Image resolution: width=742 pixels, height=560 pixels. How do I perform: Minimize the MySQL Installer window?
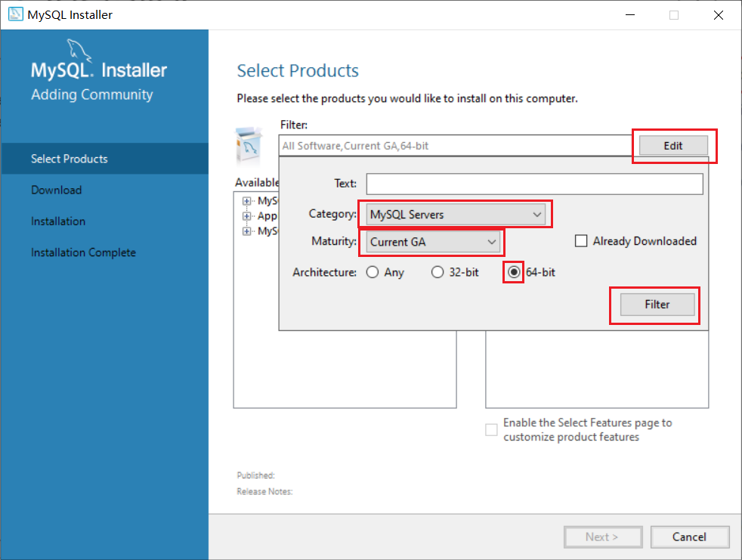[630, 14]
